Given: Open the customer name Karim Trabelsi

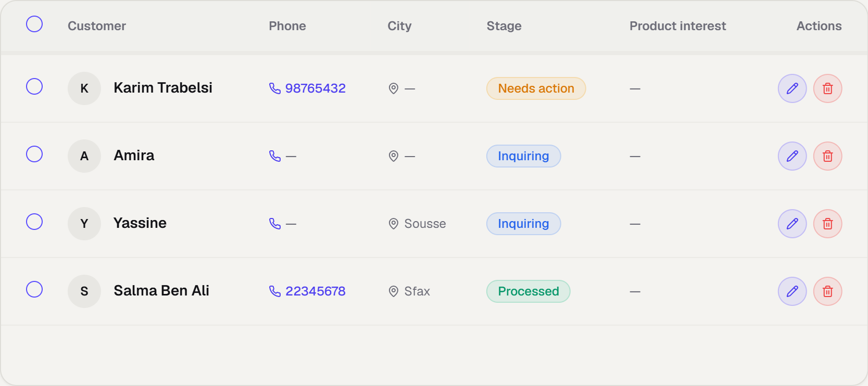Looking at the screenshot, I should click(x=163, y=88).
